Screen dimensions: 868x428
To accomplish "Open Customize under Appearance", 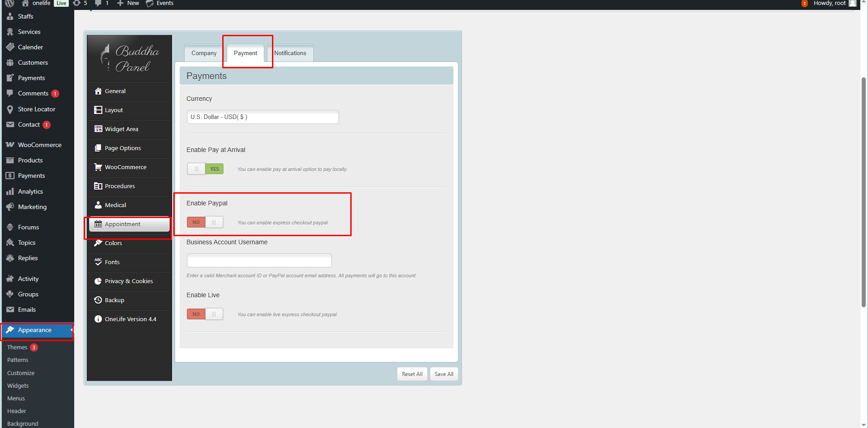I will pos(21,373).
